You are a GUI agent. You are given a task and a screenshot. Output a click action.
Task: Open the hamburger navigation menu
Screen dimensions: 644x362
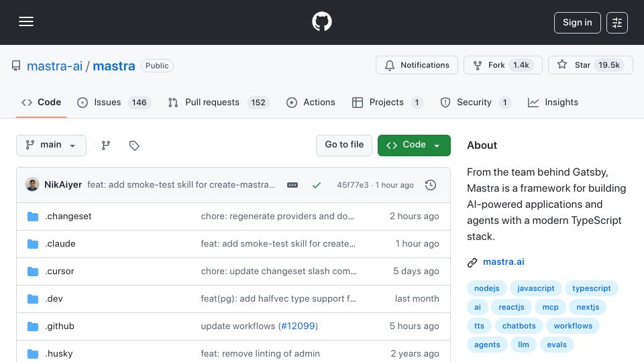(x=26, y=21)
